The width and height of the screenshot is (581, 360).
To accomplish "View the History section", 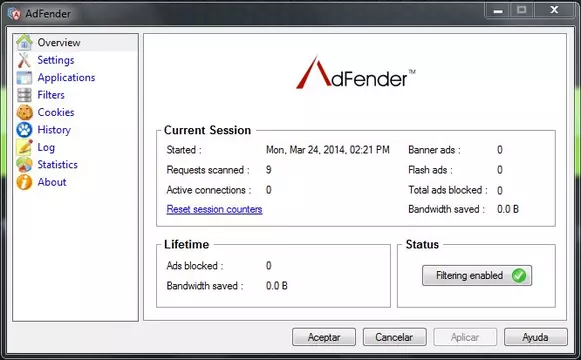I will [54, 130].
